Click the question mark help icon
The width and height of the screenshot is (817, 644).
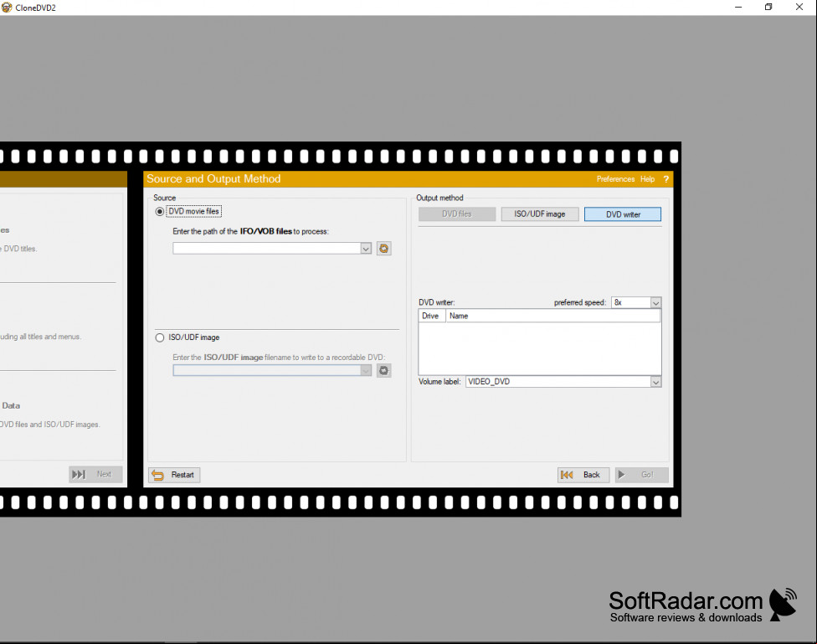click(665, 179)
